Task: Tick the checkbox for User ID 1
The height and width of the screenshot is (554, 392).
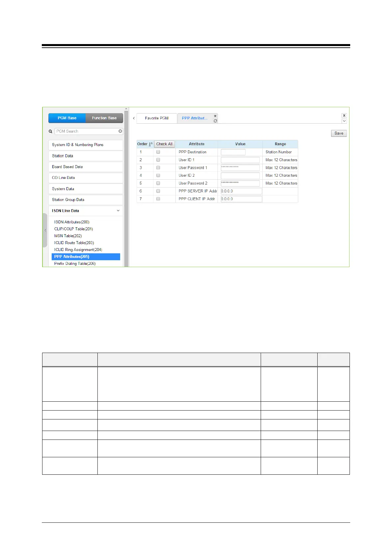Action: pyautogui.click(x=158, y=160)
